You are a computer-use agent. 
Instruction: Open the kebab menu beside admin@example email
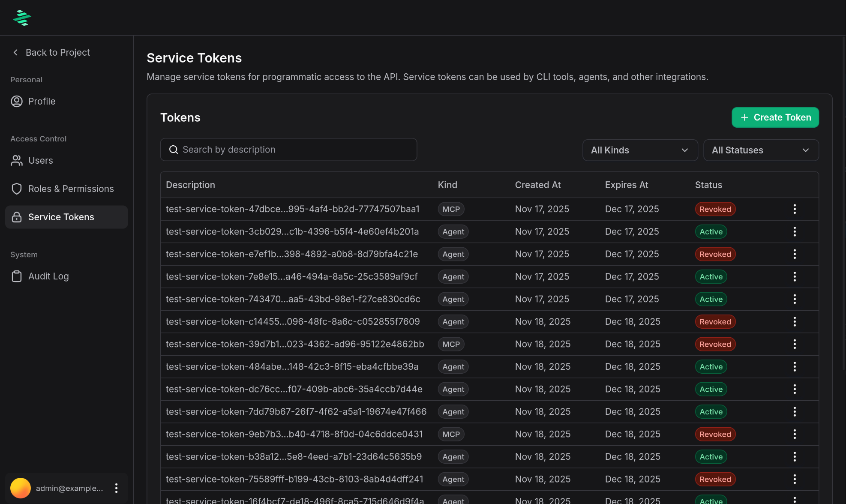(x=116, y=488)
